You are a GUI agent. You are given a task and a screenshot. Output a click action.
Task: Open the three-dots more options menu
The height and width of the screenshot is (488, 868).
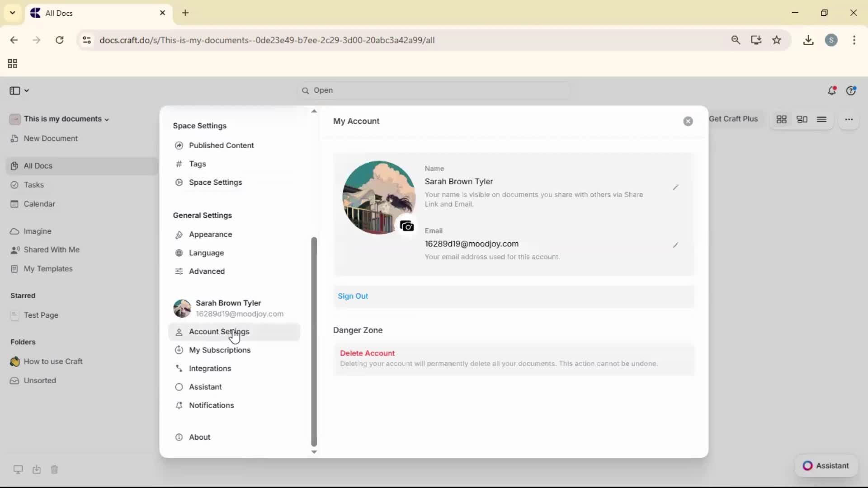(x=849, y=119)
